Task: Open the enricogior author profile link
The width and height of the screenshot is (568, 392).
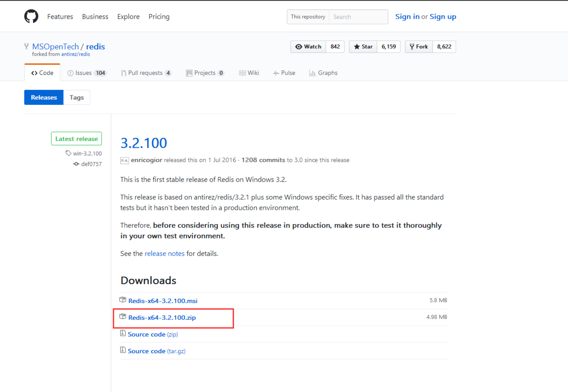Action: pyautogui.click(x=146, y=160)
